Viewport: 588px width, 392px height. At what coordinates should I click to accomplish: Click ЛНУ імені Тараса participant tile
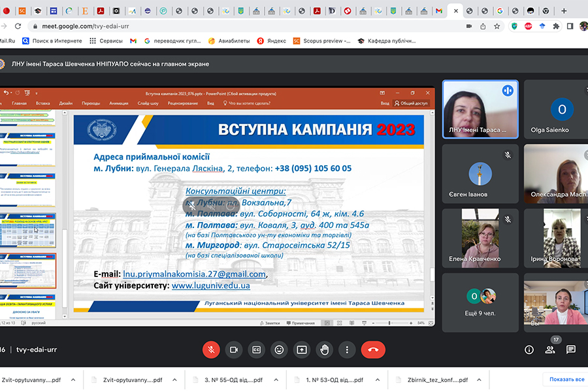click(x=480, y=109)
